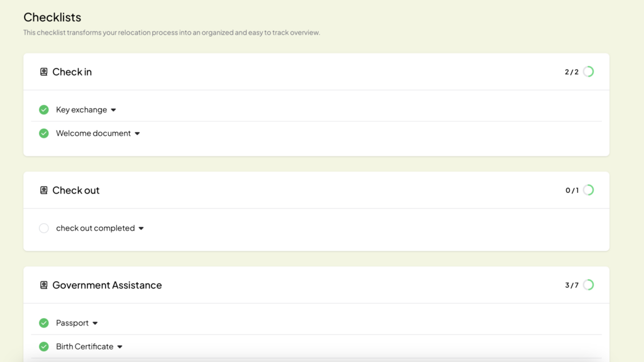Click the Check out progress ring

[x=589, y=190]
